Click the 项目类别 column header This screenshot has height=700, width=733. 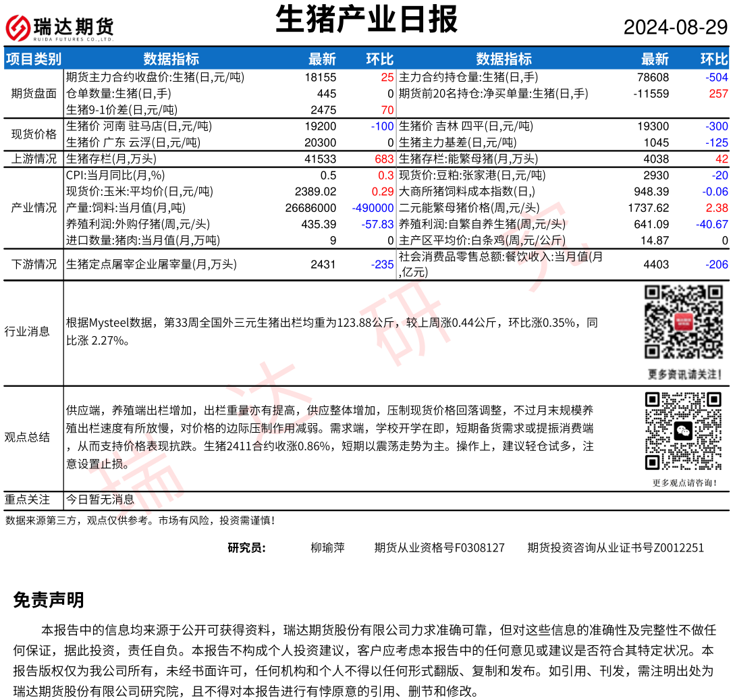click(x=34, y=59)
